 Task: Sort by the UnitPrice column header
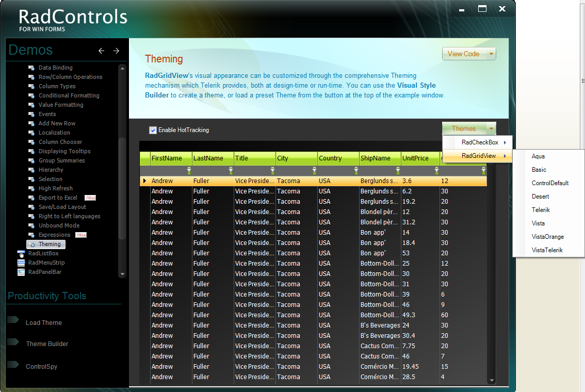tap(420, 158)
